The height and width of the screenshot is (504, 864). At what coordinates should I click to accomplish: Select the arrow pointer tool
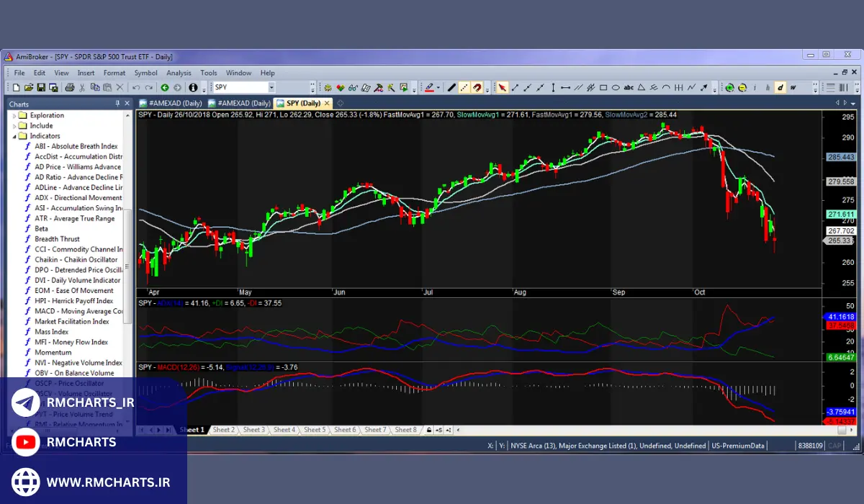point(503,88)
